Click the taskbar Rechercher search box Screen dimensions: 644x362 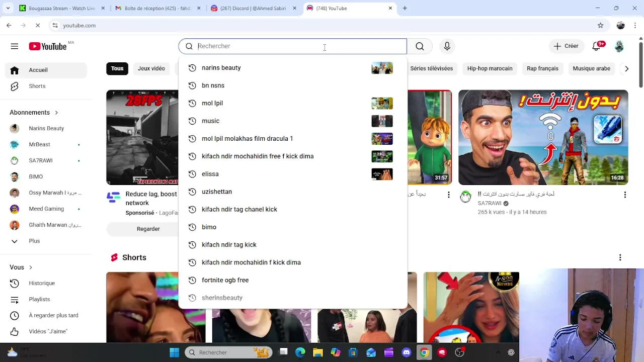click(228, 352)
